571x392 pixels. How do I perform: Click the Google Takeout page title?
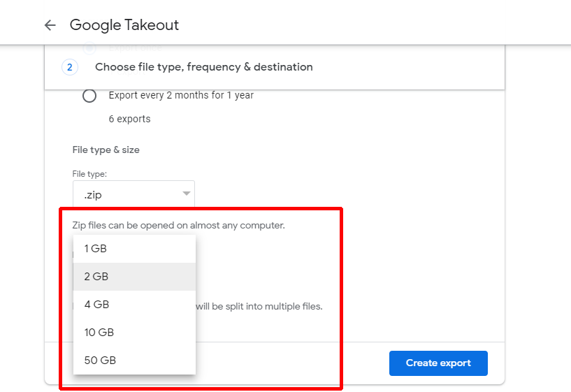(x=124, y=25)
